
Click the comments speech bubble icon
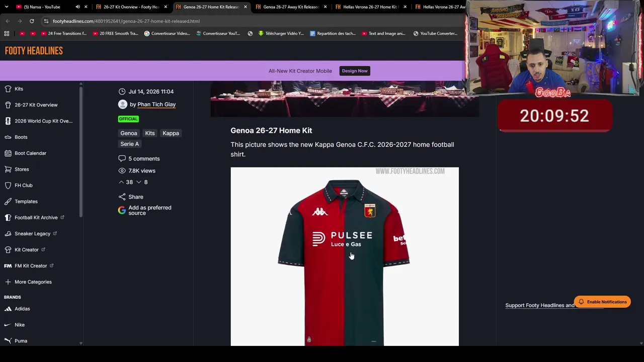(122, 159)
